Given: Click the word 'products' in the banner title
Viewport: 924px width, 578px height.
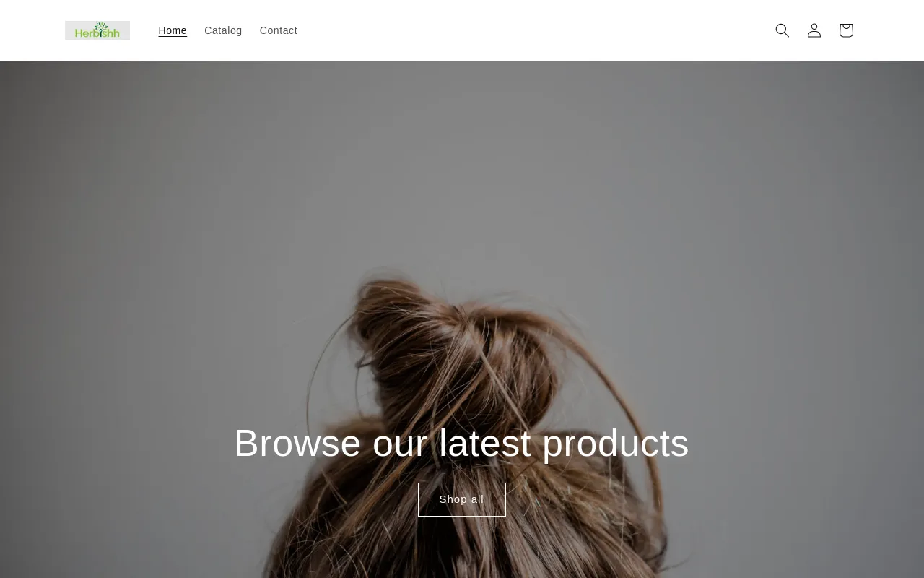Looking at the screenshot, I should coord(616,444).
